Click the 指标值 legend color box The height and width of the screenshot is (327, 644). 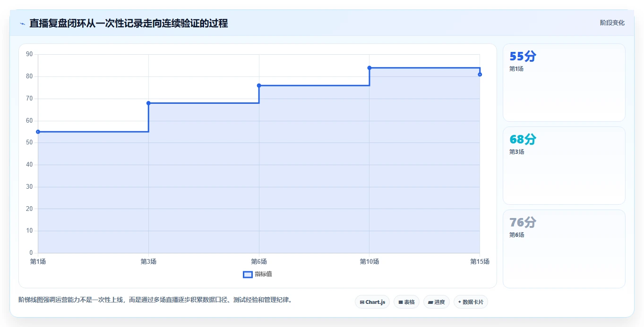248,274
